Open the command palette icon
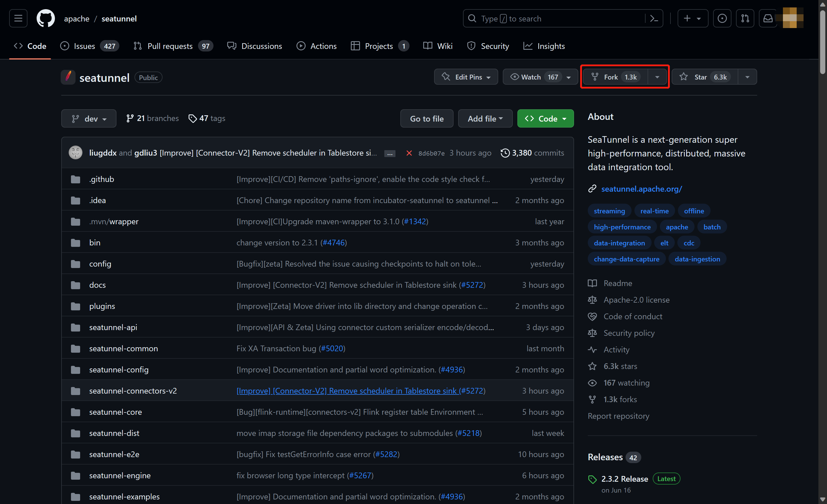This screenshot has height=504, width=827. (654, 19)
